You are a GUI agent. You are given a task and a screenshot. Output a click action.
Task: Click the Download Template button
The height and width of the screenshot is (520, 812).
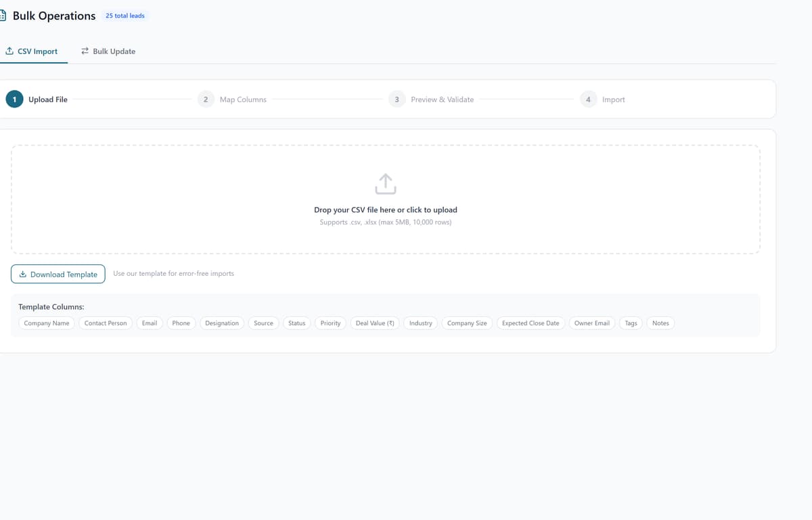pyautogui.click(x=58, y=274)
